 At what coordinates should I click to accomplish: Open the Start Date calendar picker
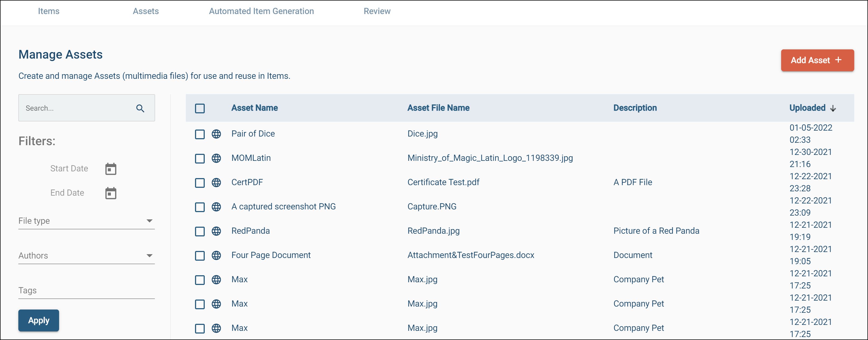coord(111,169)
